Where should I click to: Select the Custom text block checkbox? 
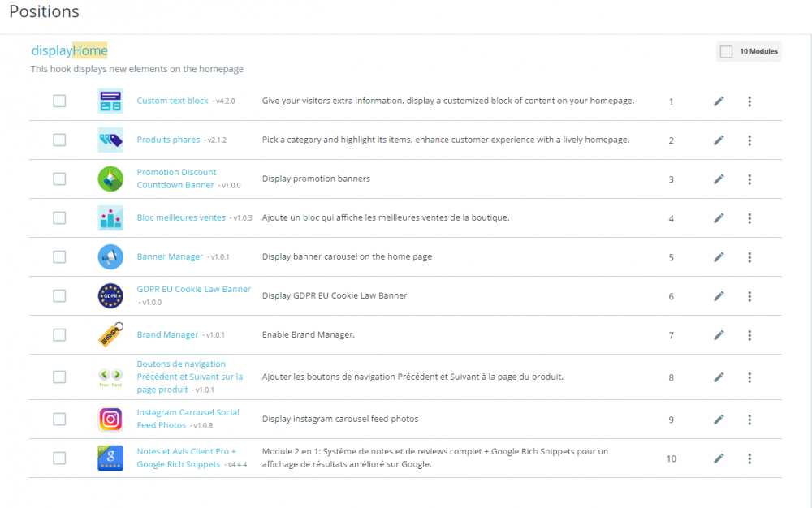pyautogui.click(x=59, y=101)
